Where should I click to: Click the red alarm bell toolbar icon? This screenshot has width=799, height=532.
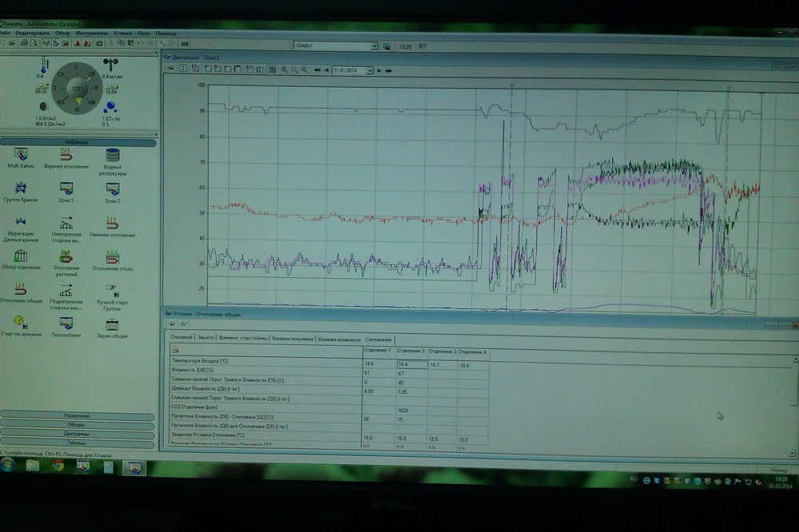pyautogui.click(x=78, y=44)
